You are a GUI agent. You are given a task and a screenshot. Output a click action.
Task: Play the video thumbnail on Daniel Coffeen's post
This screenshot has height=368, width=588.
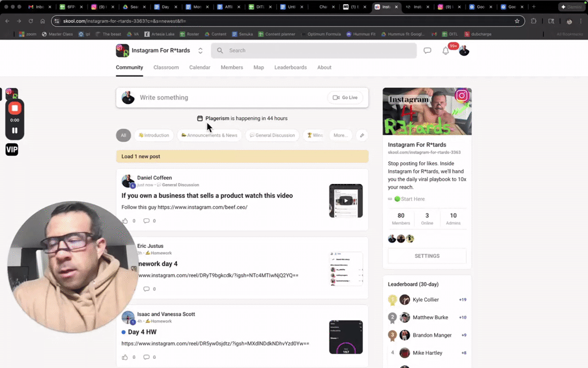(346, 201)
